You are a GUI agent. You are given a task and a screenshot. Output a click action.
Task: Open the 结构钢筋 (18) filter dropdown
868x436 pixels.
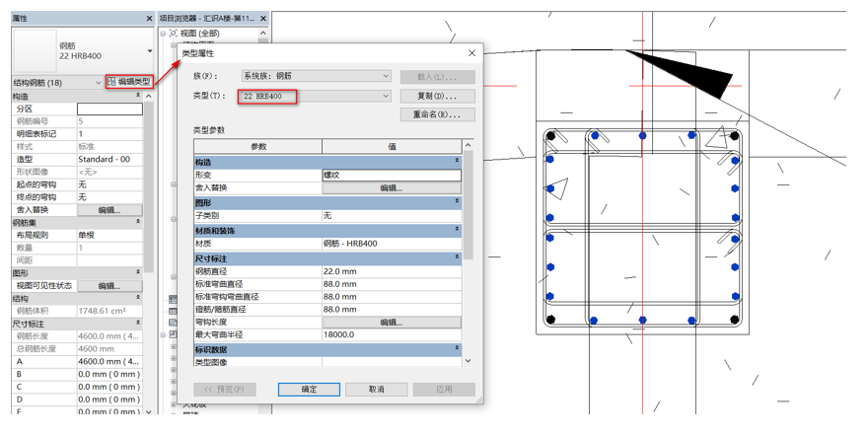click(x=99, y=83)
